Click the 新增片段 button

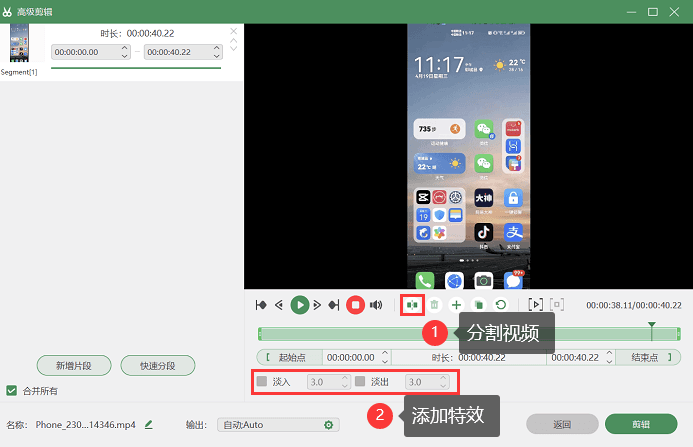click(x=74, y=366)
